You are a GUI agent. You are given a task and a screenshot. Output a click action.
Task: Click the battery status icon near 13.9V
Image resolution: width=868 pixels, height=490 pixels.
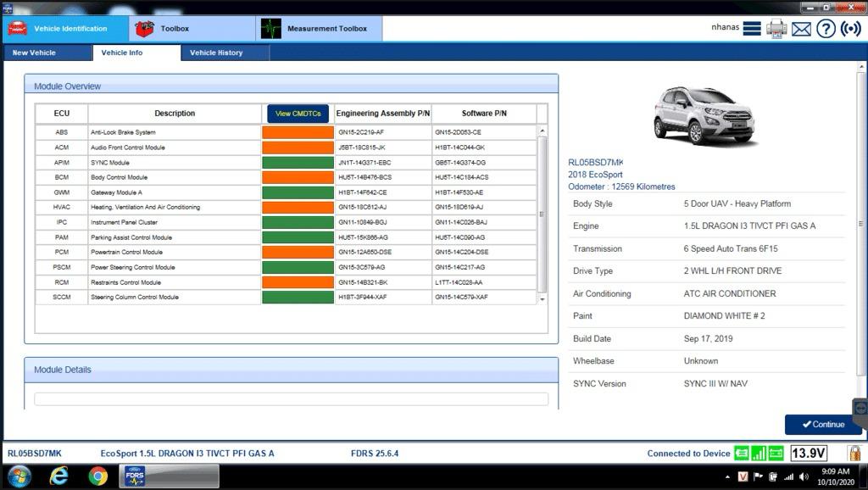click(776, 454)
